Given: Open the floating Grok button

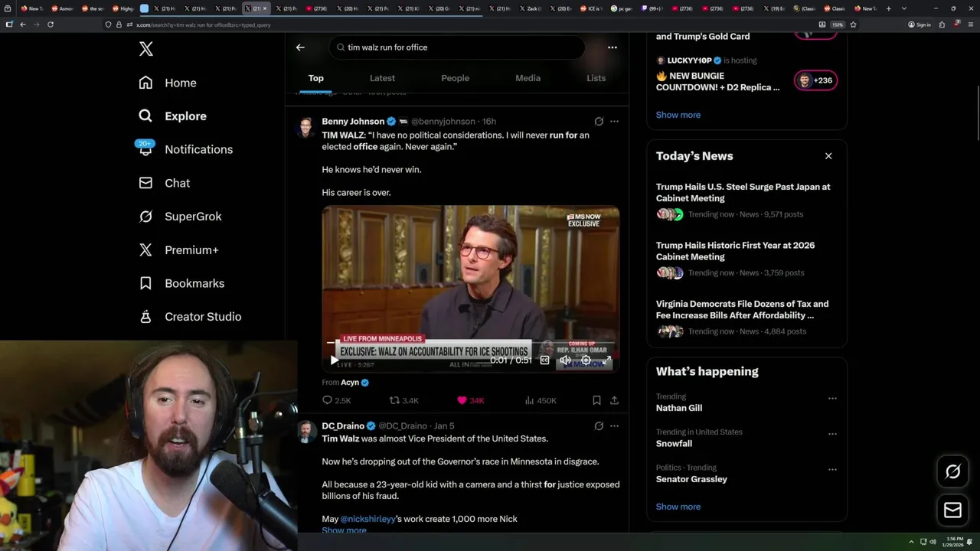Looking at the screenshot, I should point(952,472).
